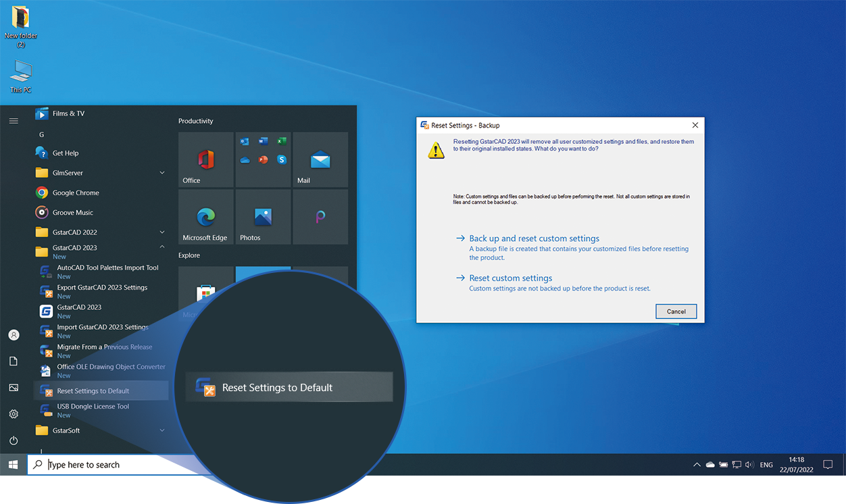The image size is (846, 504).
Task: Click the PowerPoint icon in the Office apps tile
Action: 263,159
